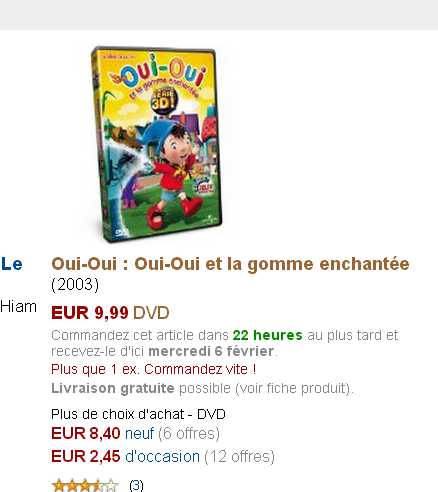Click 'Plus de choix d'achat - DVD' heading
Viewport: 438px width, 492px height.
click(x=138, y=414)
